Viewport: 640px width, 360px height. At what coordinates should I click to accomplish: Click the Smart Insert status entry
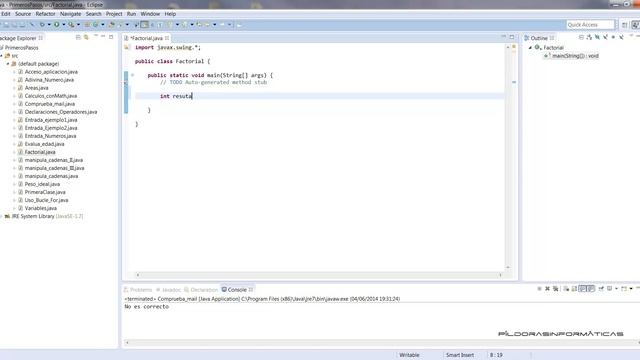460,355
